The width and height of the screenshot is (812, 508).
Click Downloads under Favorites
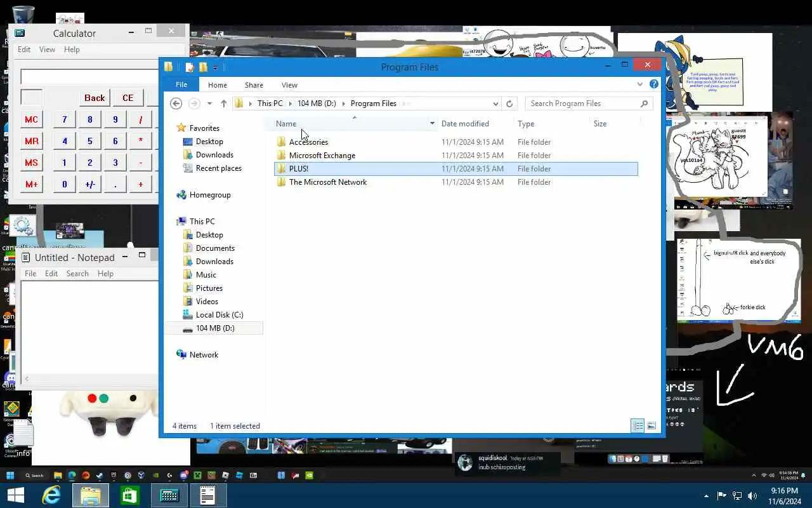(214, 155)
